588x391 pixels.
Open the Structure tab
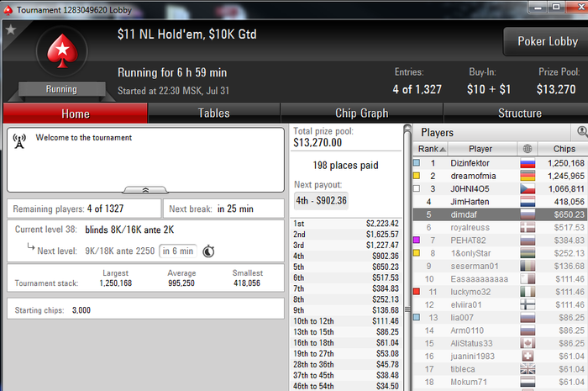point(519,114)
